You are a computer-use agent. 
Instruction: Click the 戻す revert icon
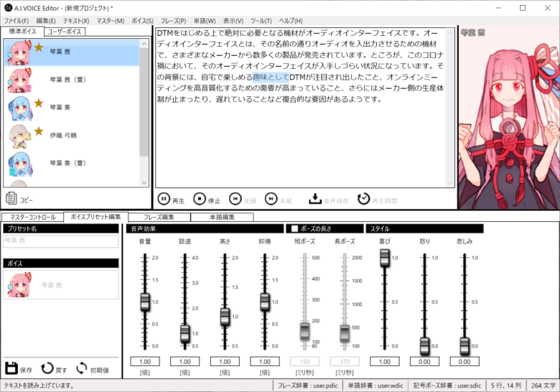(47, 368)
